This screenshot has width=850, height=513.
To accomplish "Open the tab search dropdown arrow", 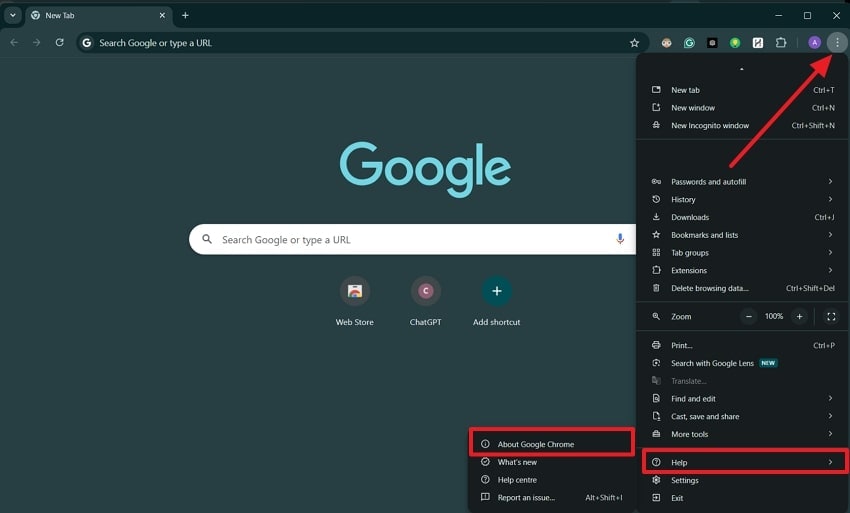I will (12, 15).
